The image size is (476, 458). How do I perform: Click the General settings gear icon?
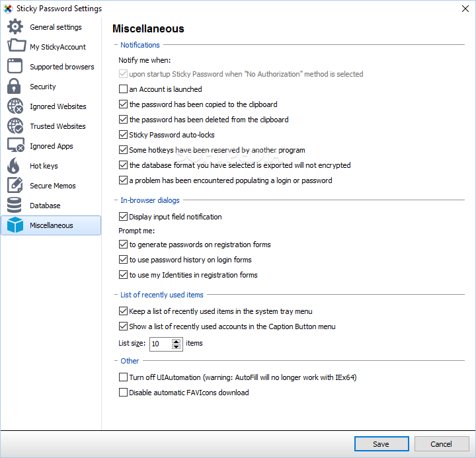(15, 26)
